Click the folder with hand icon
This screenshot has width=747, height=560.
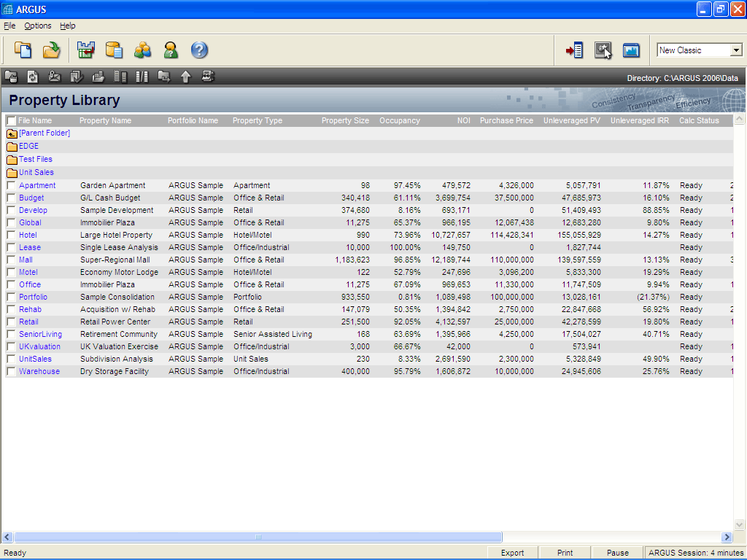tap(11, 76)
